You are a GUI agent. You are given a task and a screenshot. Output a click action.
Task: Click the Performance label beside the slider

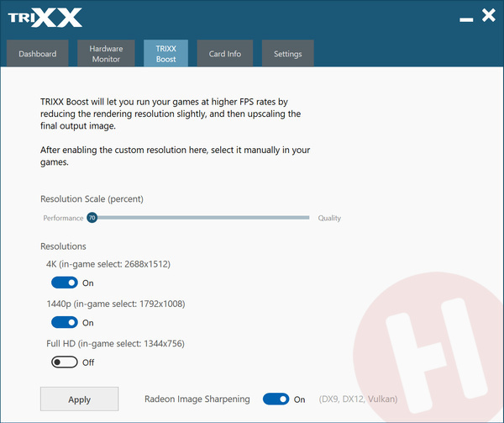click(63, 218)
